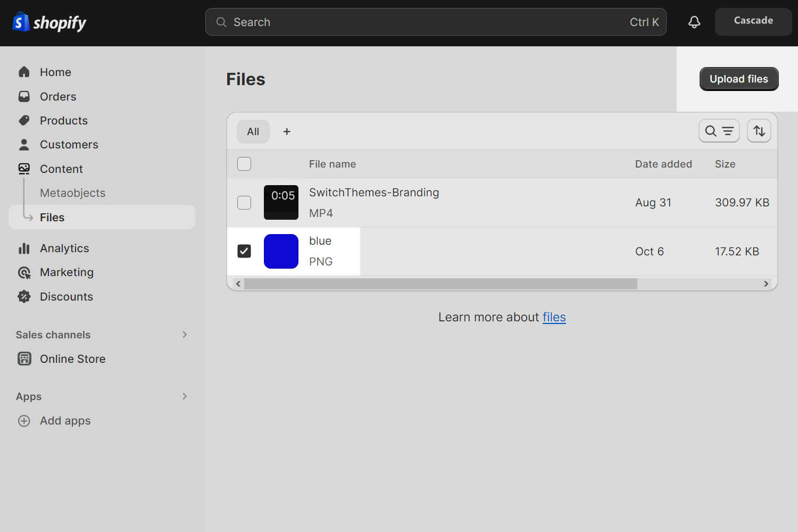The height and width of the screenshot is (532, 798).
Task: Add a new view with plus
Action: pos(287,131)
